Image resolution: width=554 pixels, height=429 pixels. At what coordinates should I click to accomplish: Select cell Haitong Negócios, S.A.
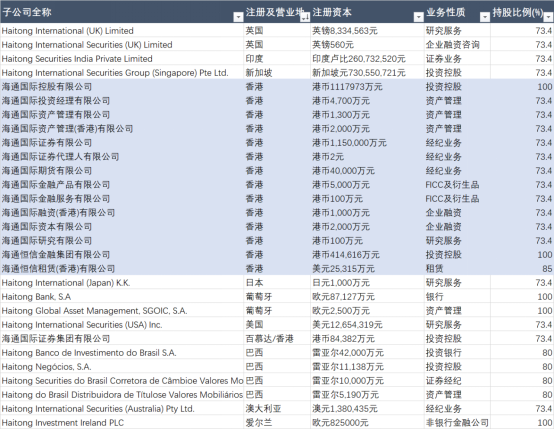(x=122, y=367)
